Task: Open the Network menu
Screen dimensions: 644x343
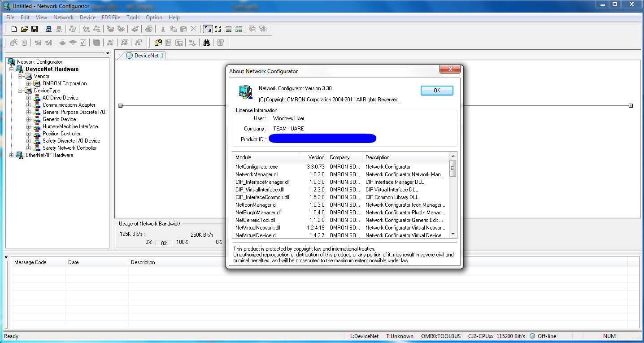Action: click(x=63, y=17)
